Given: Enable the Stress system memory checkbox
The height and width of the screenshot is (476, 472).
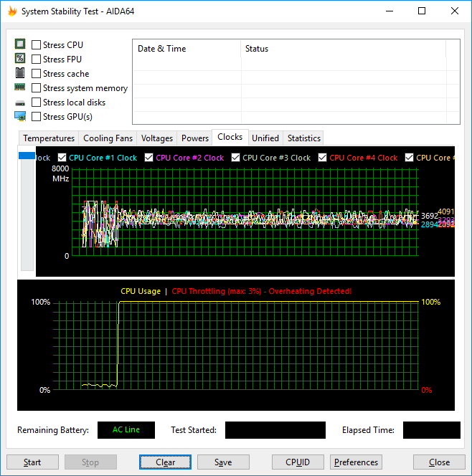Looking at the screenshot, I should click(x=37, y=88).
